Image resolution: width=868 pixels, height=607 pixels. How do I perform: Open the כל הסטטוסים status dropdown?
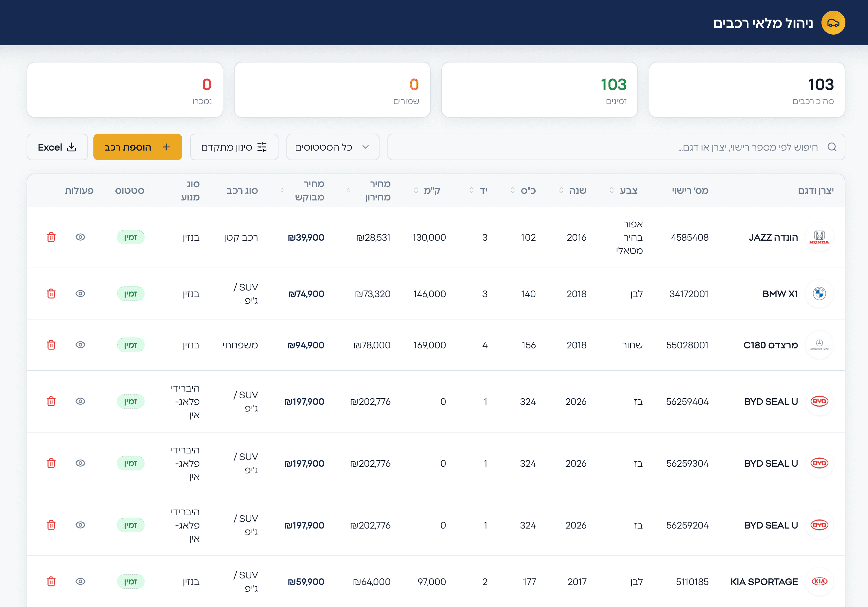[333, 147]
